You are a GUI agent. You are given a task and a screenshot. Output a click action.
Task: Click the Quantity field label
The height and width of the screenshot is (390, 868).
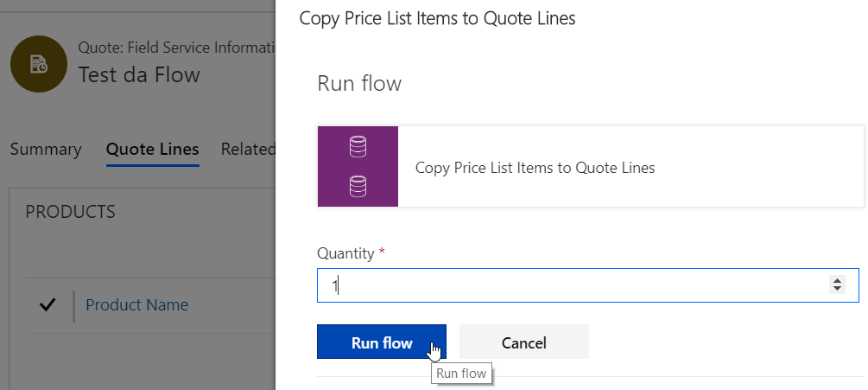pyautogui.click(x=345, y=253)
